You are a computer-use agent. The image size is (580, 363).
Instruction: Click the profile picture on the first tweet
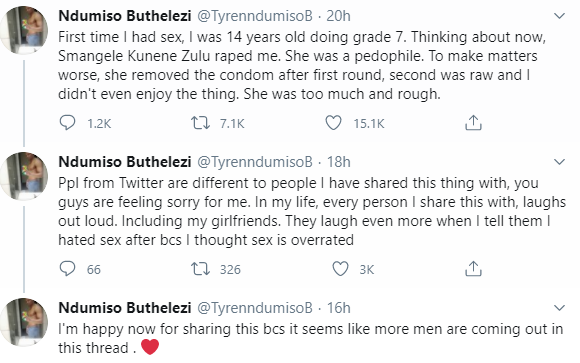24,30
